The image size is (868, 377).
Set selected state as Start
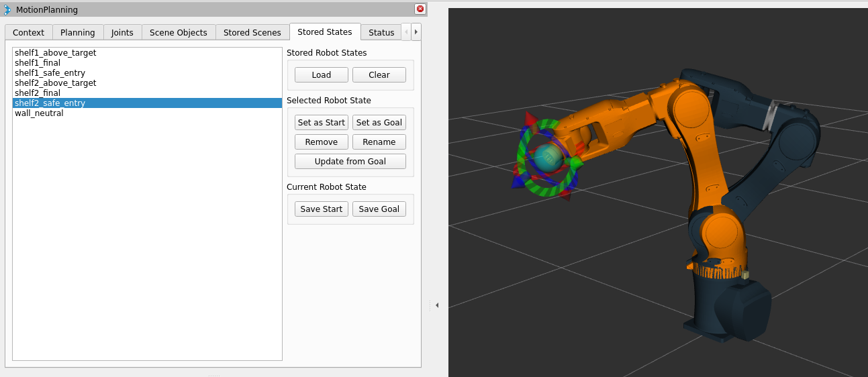[x=322, y=122]
